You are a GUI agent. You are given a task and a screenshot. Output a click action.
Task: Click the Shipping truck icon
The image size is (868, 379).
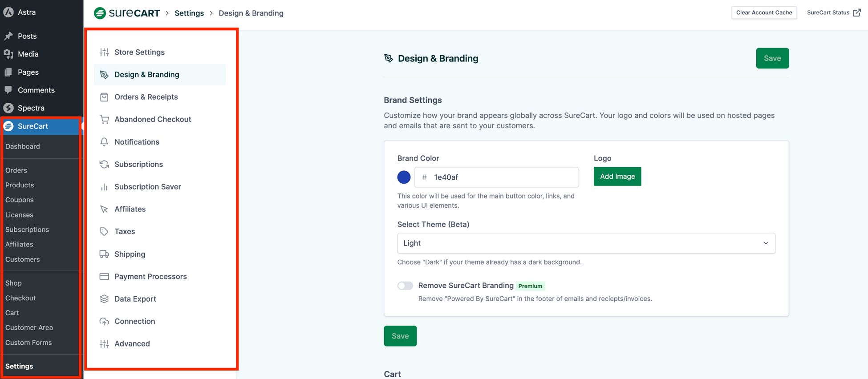(x=104, y=254)
